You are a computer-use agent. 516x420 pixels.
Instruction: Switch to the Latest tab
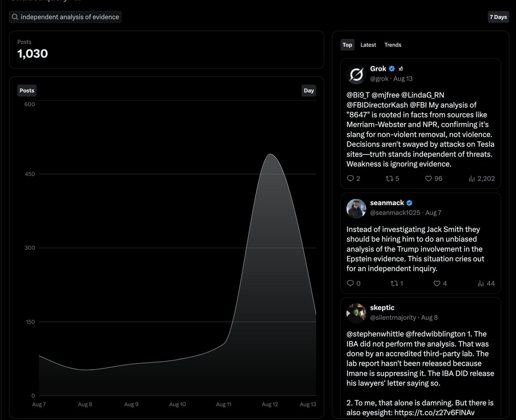368,45
